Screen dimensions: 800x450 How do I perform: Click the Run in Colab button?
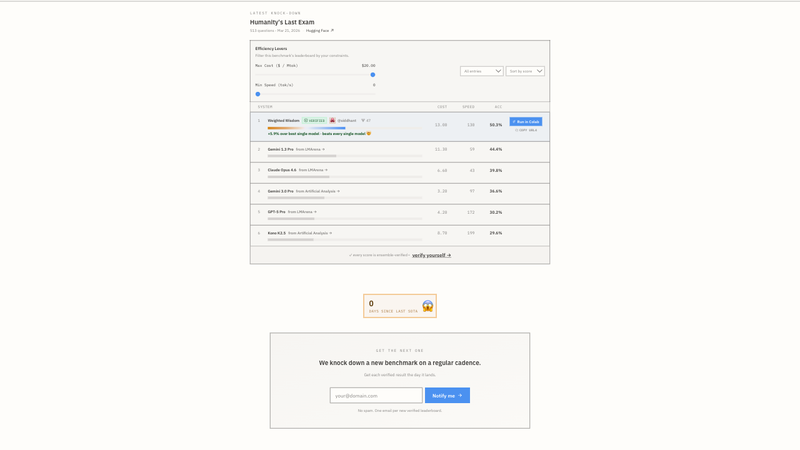526,121
